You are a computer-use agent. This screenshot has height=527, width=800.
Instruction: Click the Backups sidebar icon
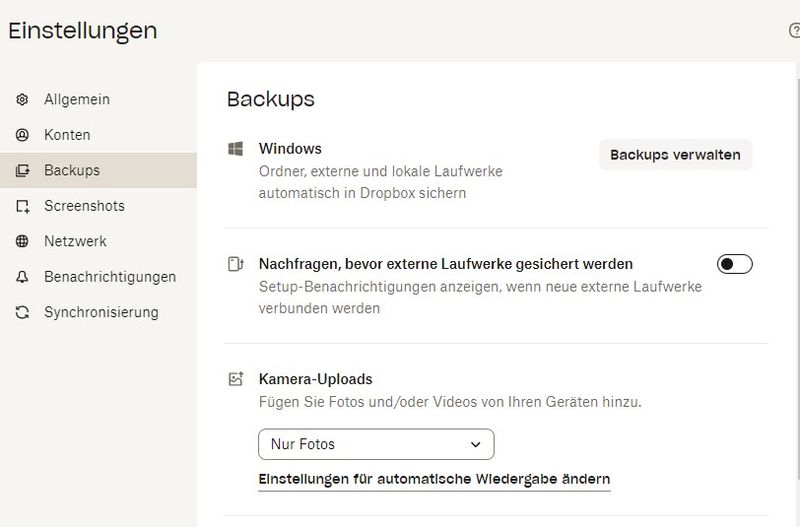[22, 171]
